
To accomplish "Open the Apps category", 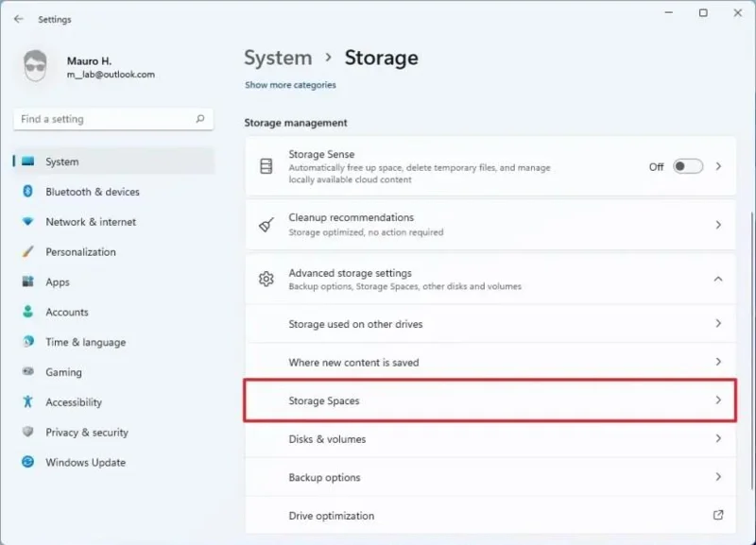I will tap(113, 281).
